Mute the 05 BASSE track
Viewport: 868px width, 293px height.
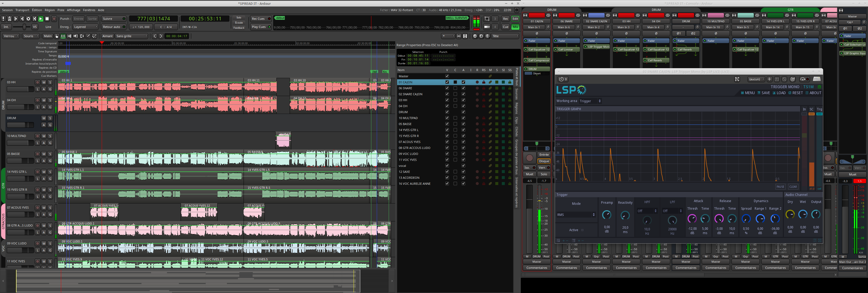pyautogui.click(x=44, y=154)
